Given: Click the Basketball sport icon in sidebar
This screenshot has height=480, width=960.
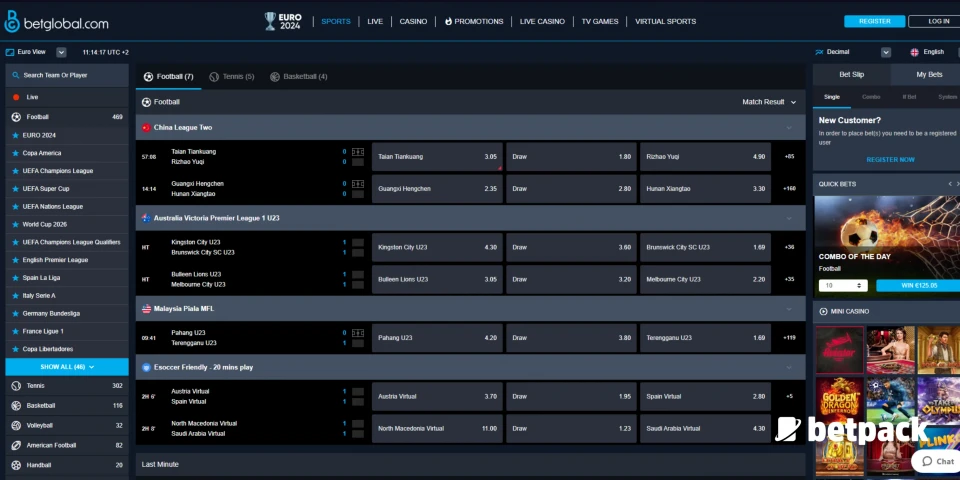Looking at the screenshot, I should click(16, 405).
